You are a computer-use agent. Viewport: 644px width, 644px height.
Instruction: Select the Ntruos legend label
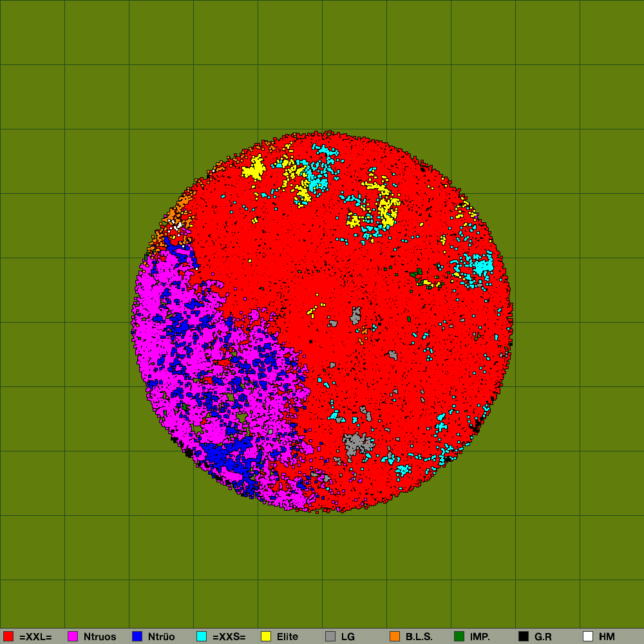tap(100, 637)
